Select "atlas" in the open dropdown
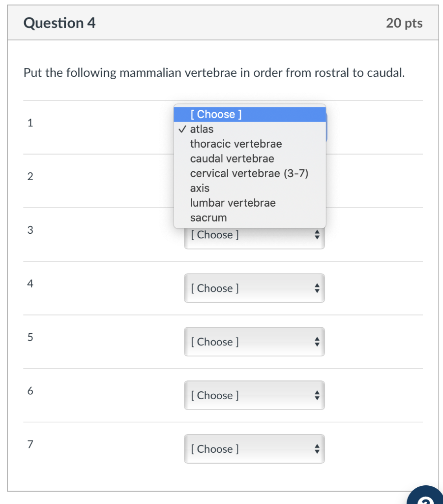The image size is (443, 504). pos(202,129)
